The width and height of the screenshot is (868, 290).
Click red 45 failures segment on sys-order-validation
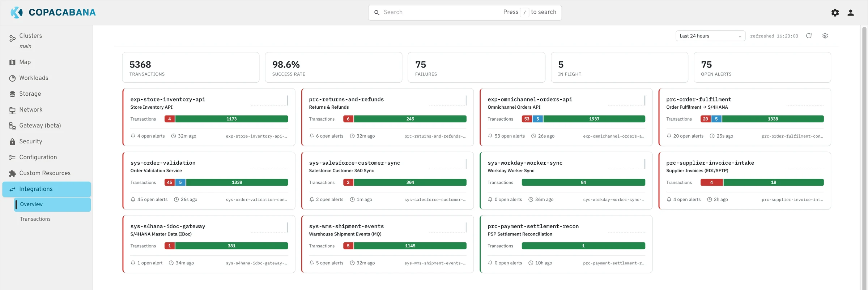[x=169, y=182]
